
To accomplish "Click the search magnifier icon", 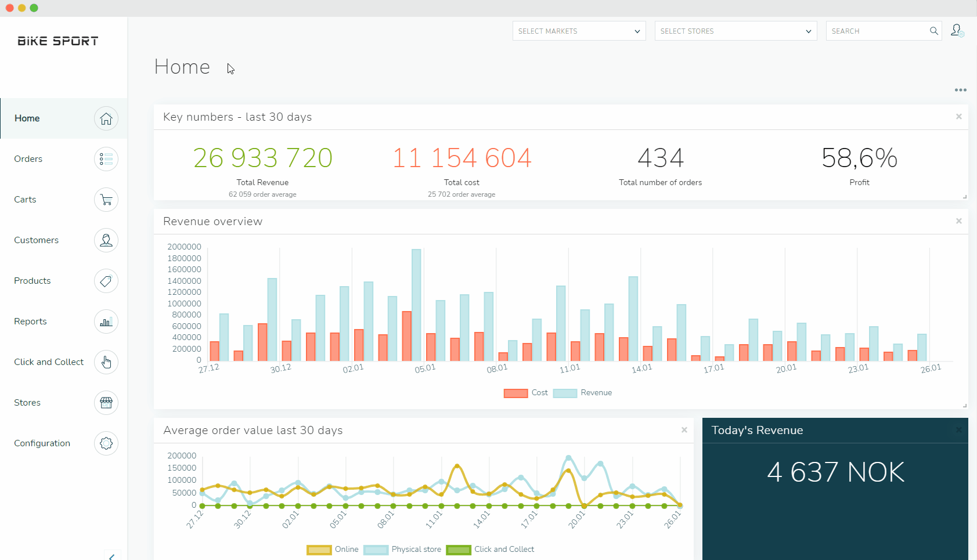I will 933,31.
